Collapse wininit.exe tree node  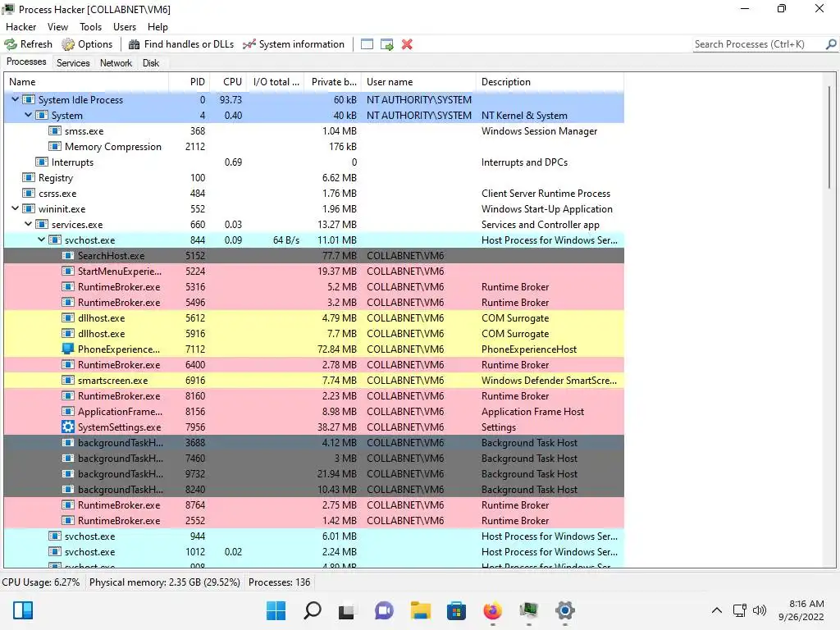click(16, 209)
